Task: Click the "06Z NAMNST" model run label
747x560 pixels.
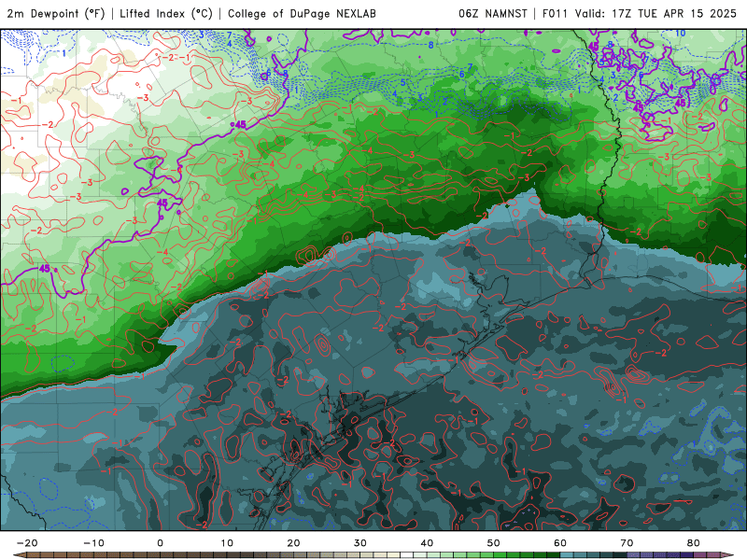Action: tap(493, 14)
